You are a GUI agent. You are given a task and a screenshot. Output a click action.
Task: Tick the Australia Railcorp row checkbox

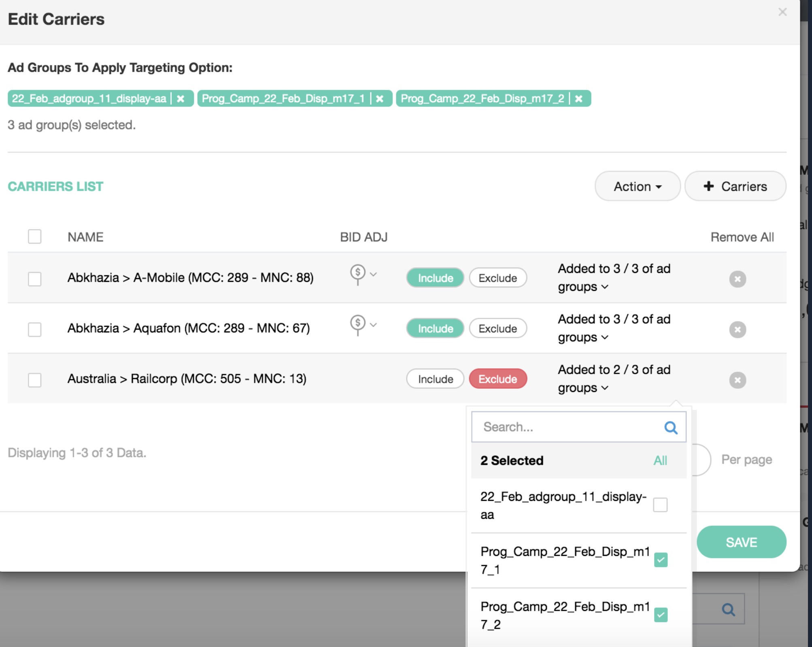click(35, 380)
